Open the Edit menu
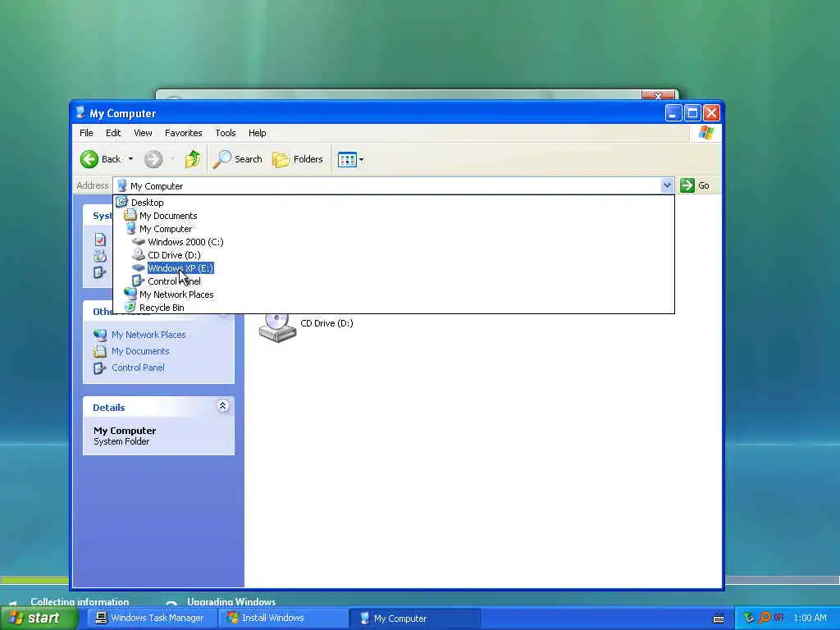Viewport: 840px width, 630px height. (113, 133)
